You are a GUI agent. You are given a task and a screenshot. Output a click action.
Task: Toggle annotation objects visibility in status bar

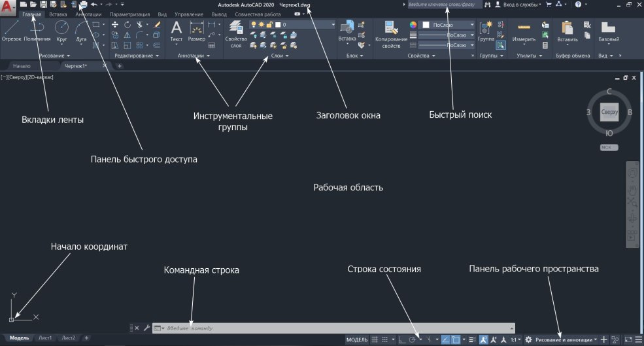pyautogui.click(x=483, y=339)
